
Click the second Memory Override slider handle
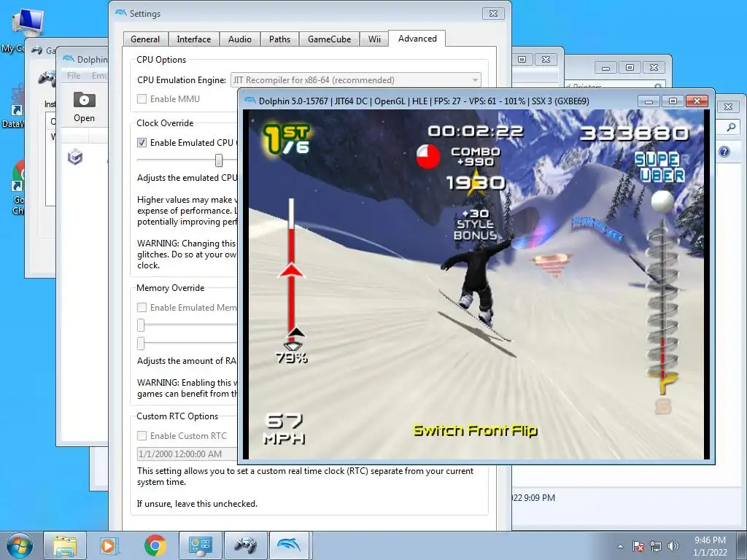(x=141, y=343)
